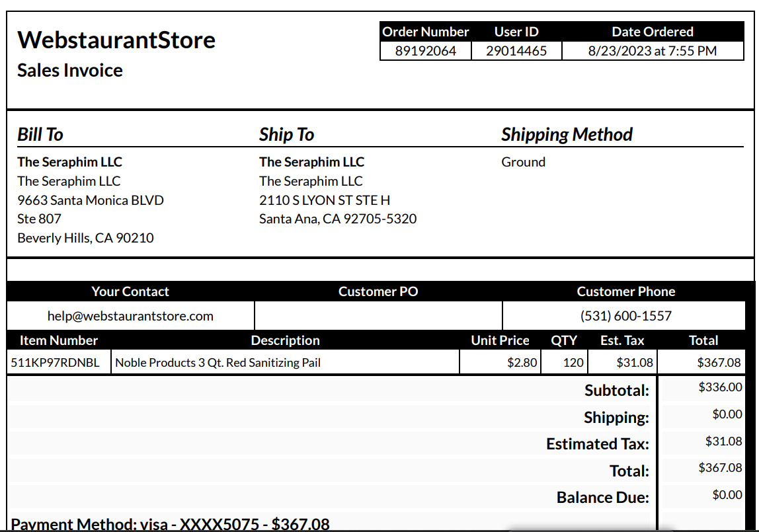Screen dimensions: 759x532
Task: Click the help@webstaurantstore.com contact email
Action: 130,316
